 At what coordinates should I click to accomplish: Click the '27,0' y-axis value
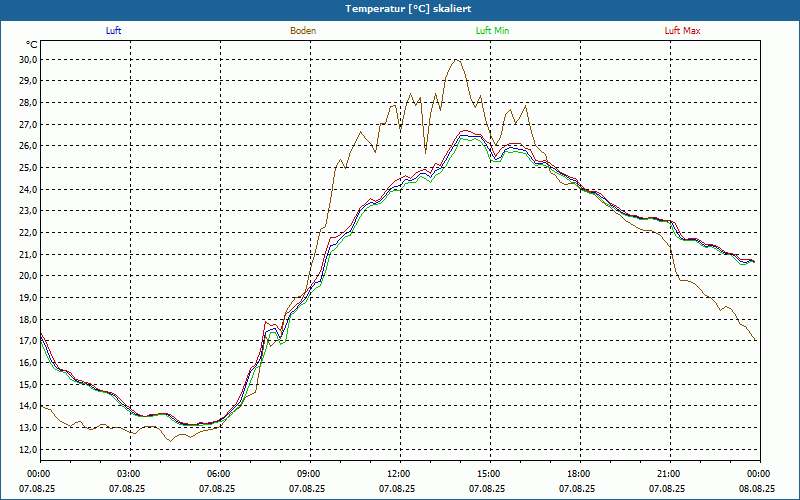pyautogui.click(x=29, y=124)
